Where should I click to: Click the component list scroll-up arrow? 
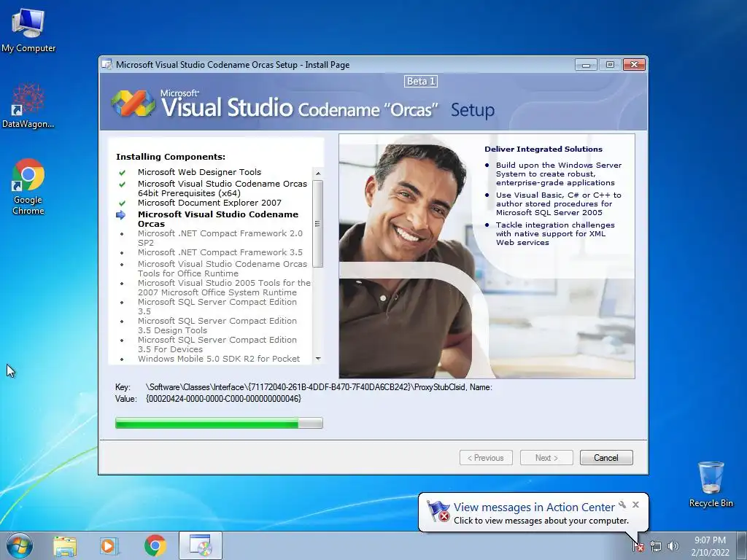[x=318, y=174]
